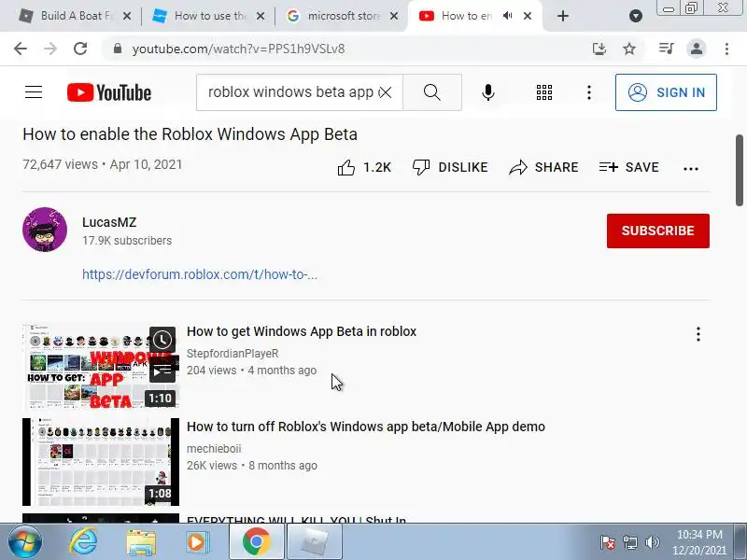Open a new browser tab

(x=563, y=16)
